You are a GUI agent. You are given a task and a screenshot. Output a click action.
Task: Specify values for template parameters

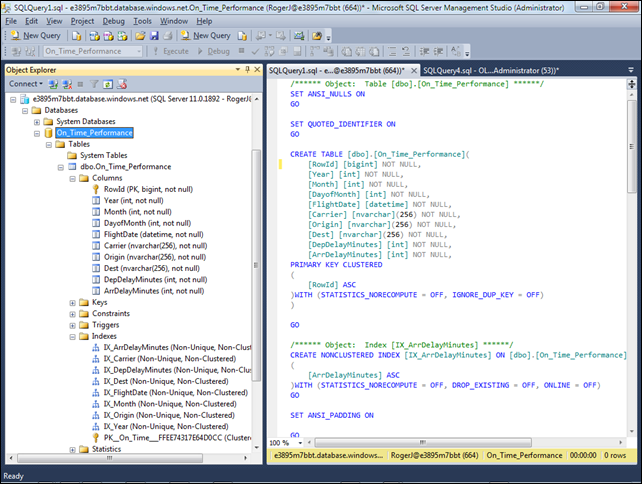click(456, 51)
